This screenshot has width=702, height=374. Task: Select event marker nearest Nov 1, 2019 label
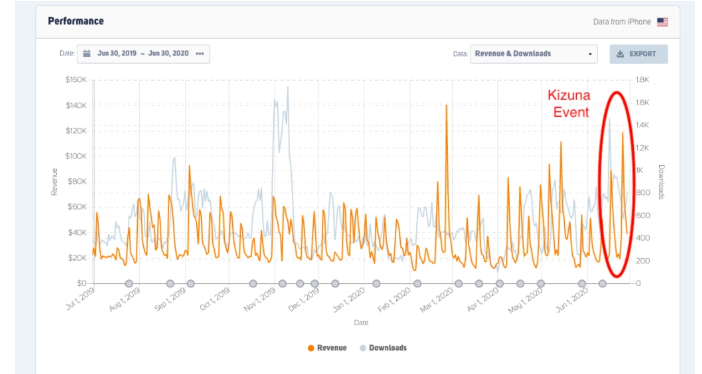click(283, 284)
